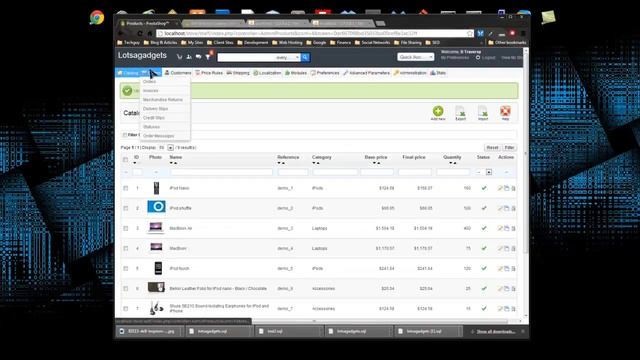Tick the checkbox for iPod shuffle row
The height and width of the screenshot is (360, 640).
(x=126, y=208)
